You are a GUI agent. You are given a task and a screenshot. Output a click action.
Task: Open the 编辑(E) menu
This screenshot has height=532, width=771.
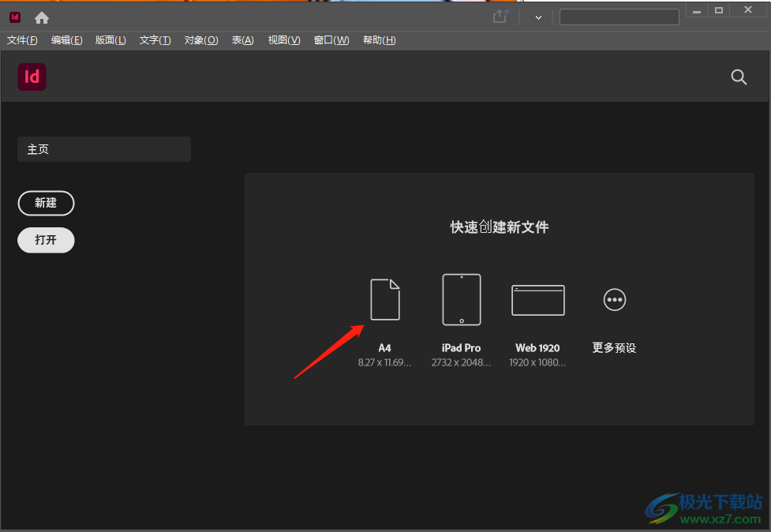pos(67,40)
